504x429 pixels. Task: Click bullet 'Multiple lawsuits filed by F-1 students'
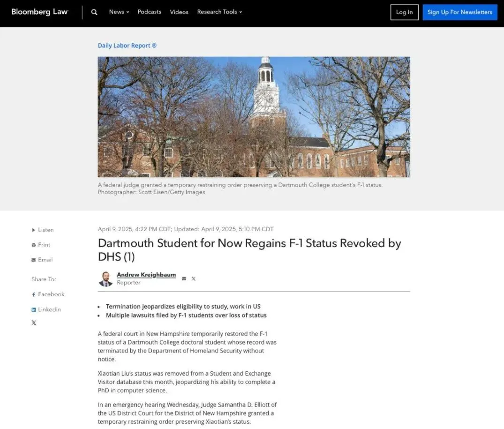pyautogui.click(x=187, y=315)
